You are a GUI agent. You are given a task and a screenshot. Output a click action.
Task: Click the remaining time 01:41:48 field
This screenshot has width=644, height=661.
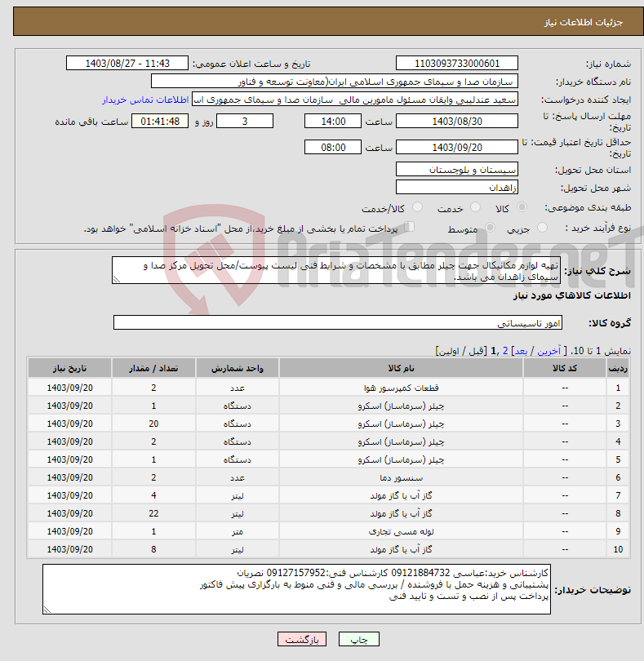click(160, 121)
